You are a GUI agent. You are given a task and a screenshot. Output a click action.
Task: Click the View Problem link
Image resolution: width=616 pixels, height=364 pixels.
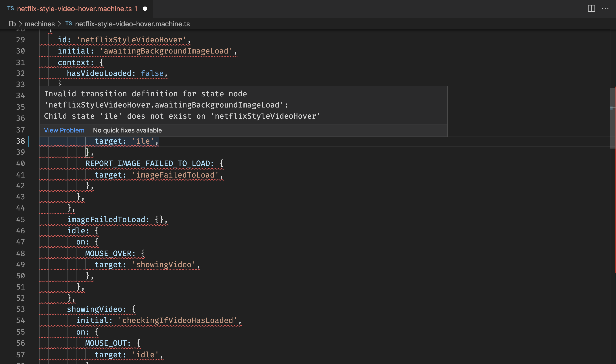coord(64,130)
